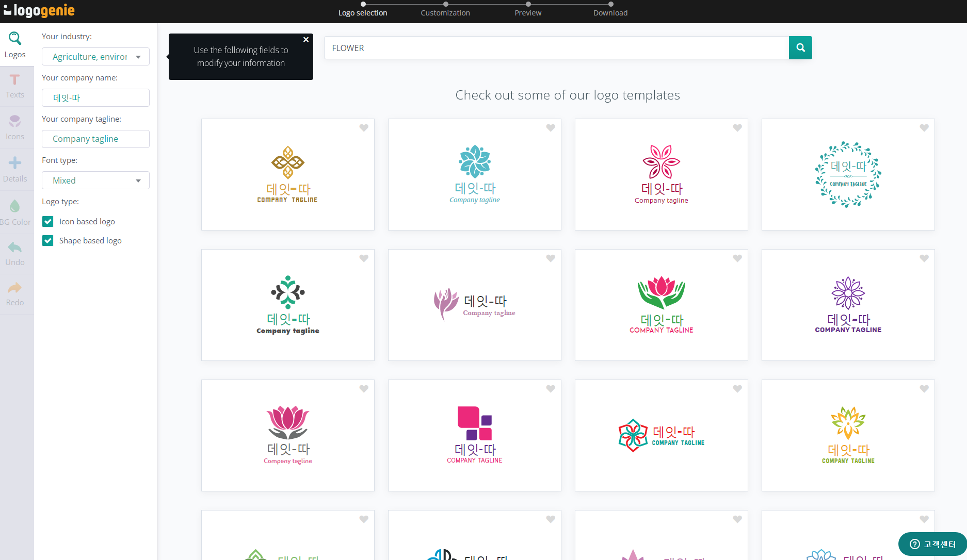Select the interlaced star logo template
The height and width of the screenshot is (560, 967).
[x=662, y=436]
